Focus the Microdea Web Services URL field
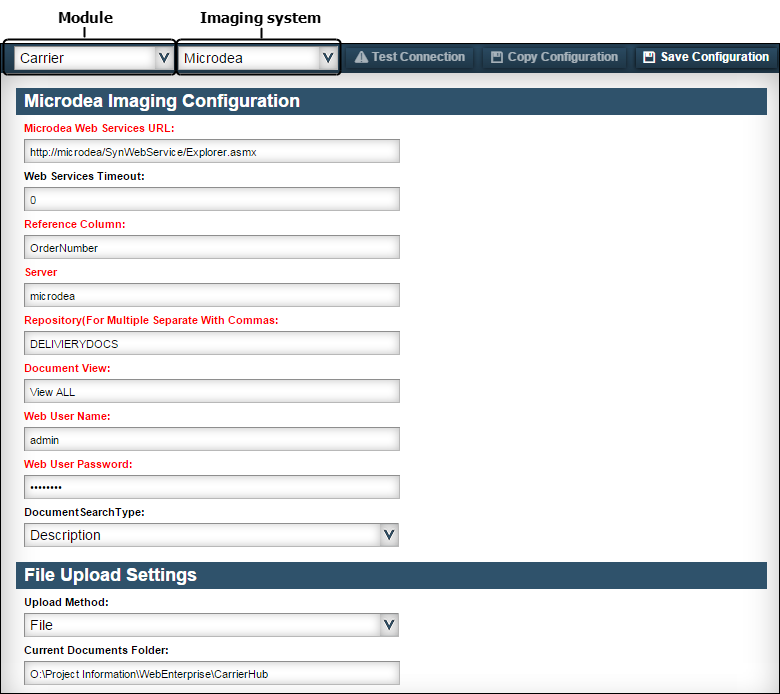This screenshot has width=780, height=694. [211, 151]
